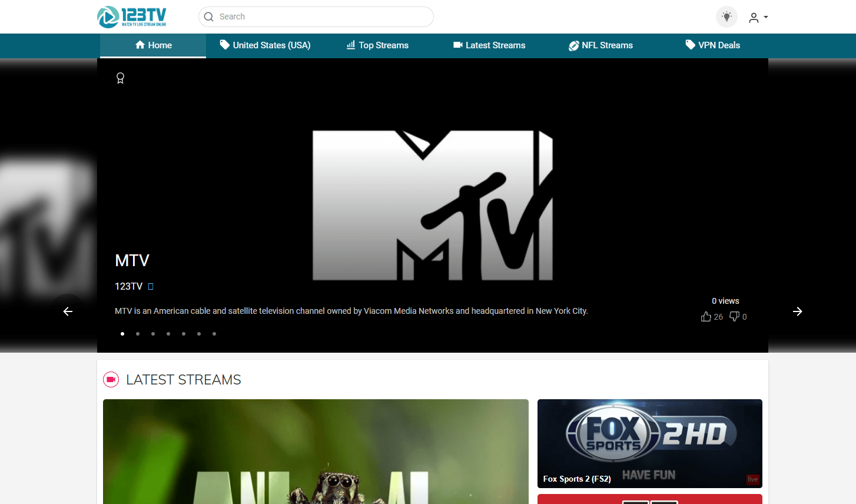Focus the Search input field

click(316, 17)
